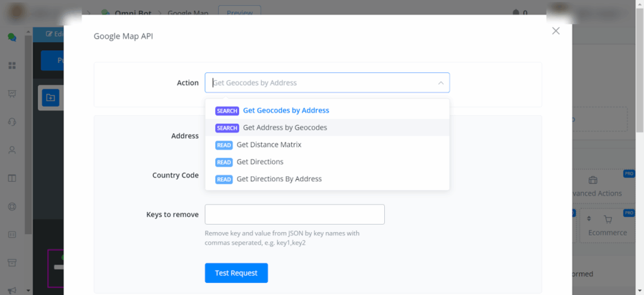Click the blue add folder icon
The height and width of the screenshot is (295, 644).
(50, 97)
